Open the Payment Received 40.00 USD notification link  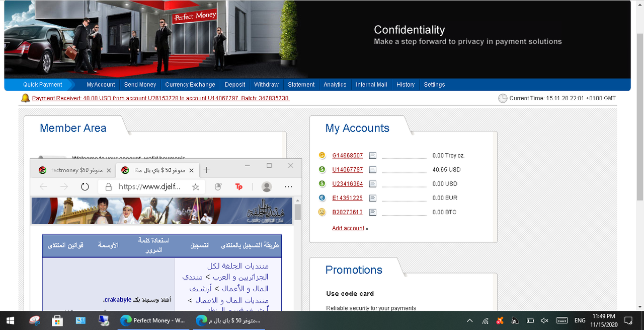161,98
